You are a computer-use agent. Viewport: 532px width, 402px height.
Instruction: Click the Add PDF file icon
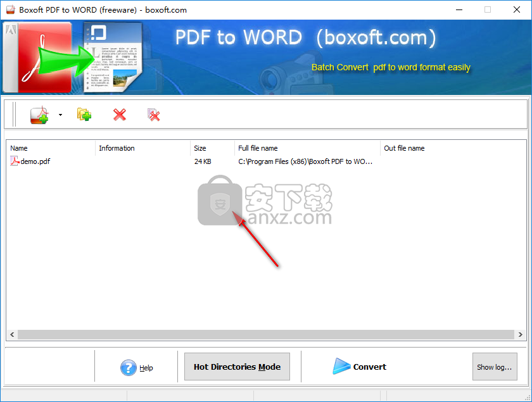pyautogui.click(x=39, y=115)
